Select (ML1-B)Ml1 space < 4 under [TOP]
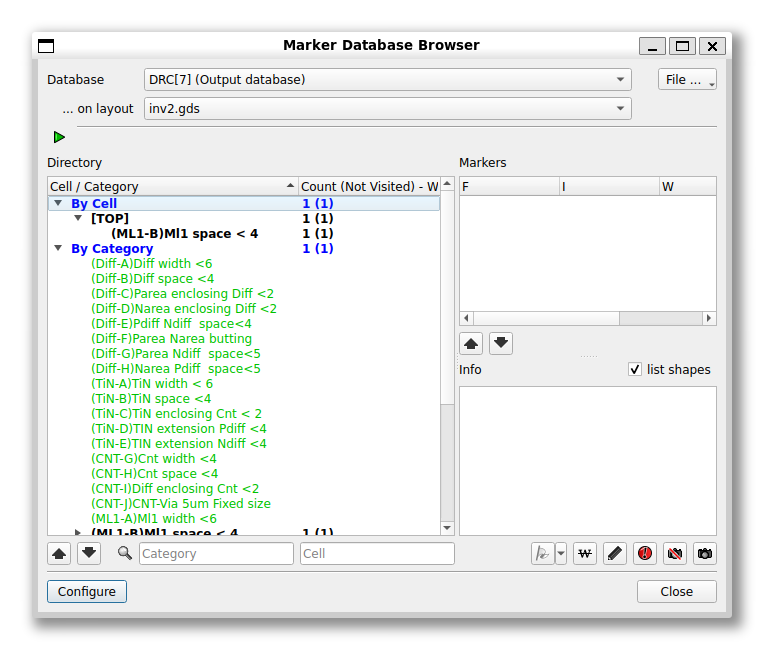Image resolution: width=763 pixels, height=649 pixels. click(184, 234)
